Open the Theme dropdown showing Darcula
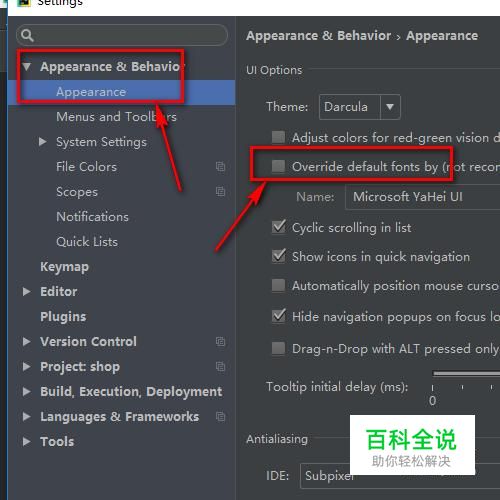The width and height of the screenshot is (500, 500). click(x=360, y=107)
